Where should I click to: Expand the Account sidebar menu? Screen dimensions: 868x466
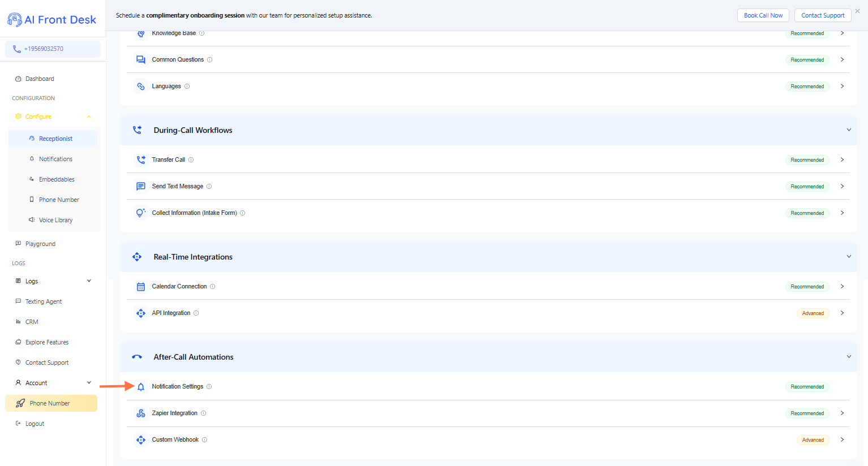(89, 383)
